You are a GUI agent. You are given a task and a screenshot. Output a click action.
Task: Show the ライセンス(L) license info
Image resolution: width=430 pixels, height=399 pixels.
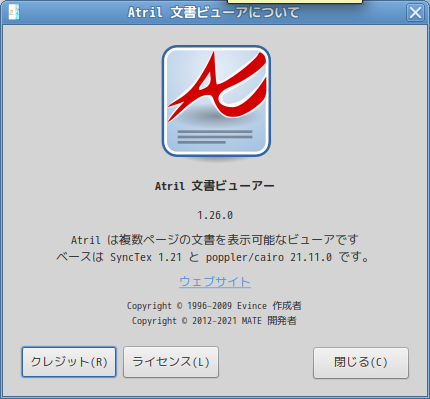pyautogui.click(x=171, y=362)
